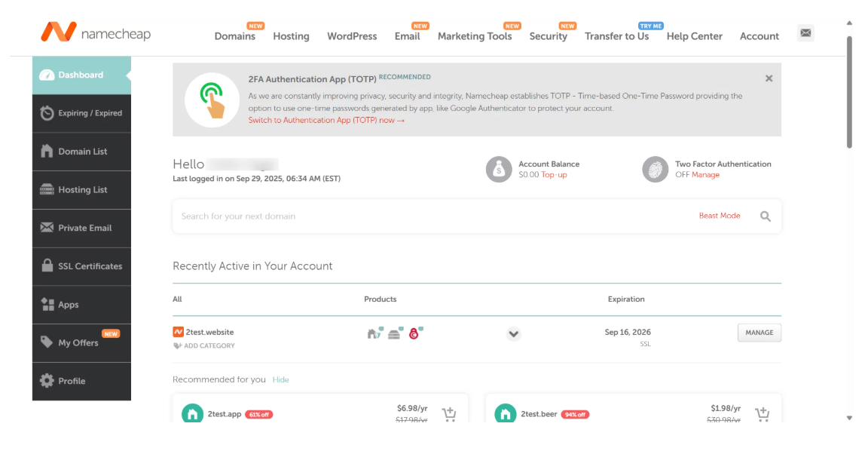Go to Hosting List
Image resolution: width=868 pixels, height=451 pixels.
pos(81,189)
